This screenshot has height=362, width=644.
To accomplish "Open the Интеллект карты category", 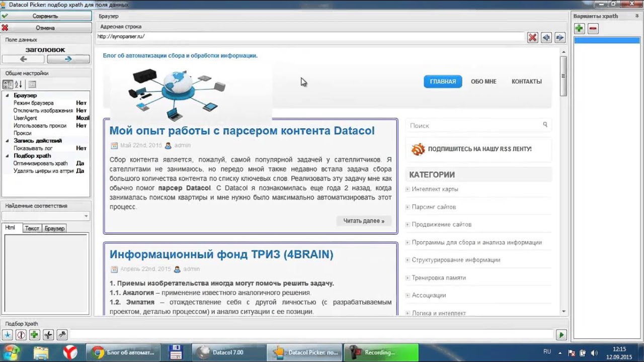I will (435, 189).
